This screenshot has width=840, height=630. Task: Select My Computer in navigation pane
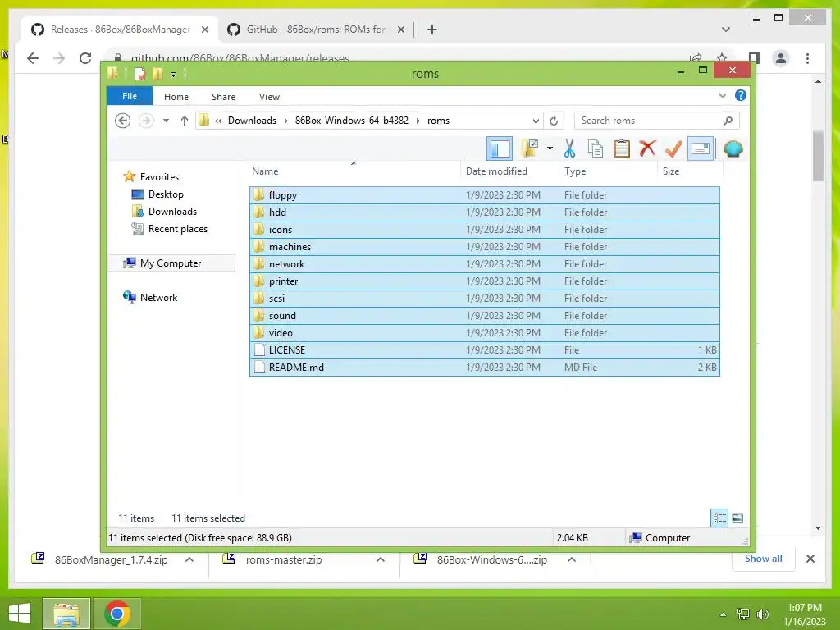(171, 263)
